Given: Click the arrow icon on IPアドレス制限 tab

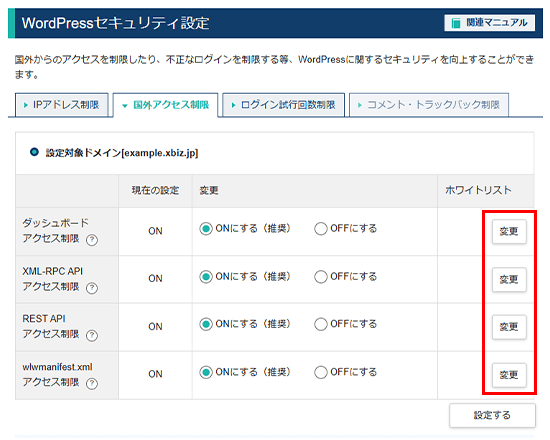Looking at the screenshot, I should [26, 105].
